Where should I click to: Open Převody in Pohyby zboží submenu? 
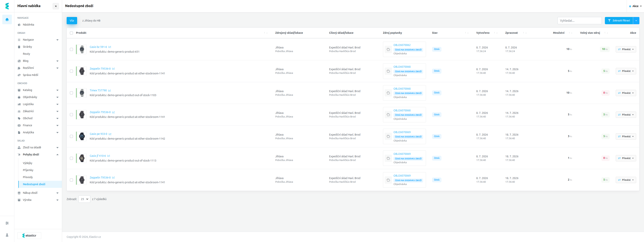click(28, 177)
